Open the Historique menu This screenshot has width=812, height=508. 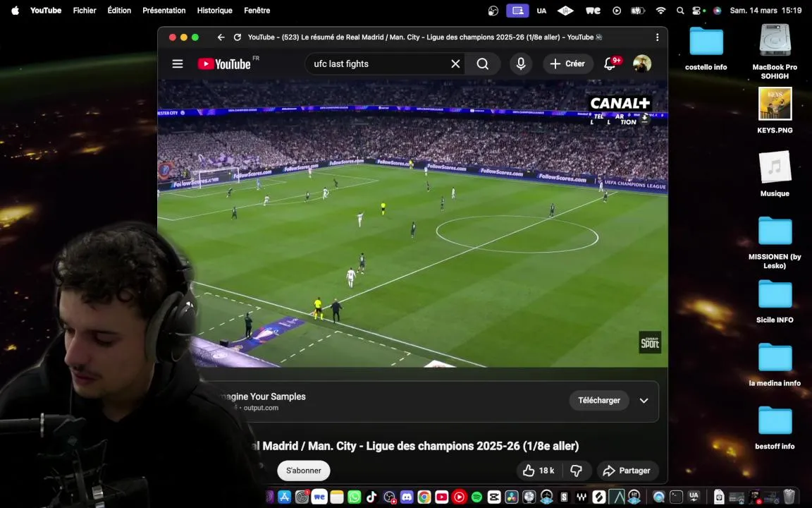coord(214,11)
